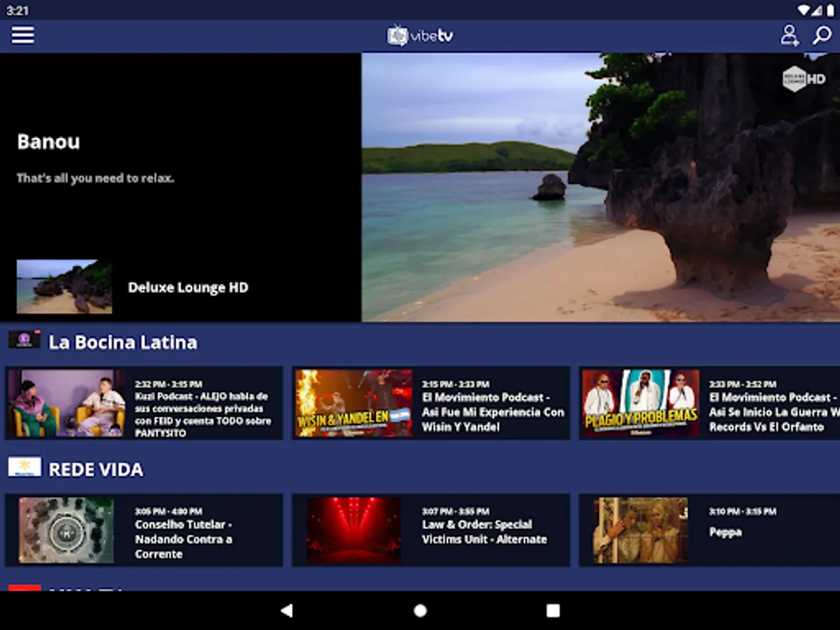Open the hamburger navigation menu
The image size is (840, 630).
click(x=22, y=35)
